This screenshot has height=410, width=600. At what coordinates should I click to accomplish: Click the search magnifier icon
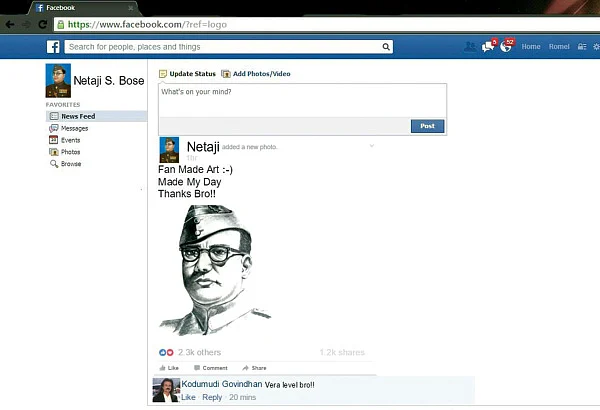pyautogui.click(x=386, y=47)
